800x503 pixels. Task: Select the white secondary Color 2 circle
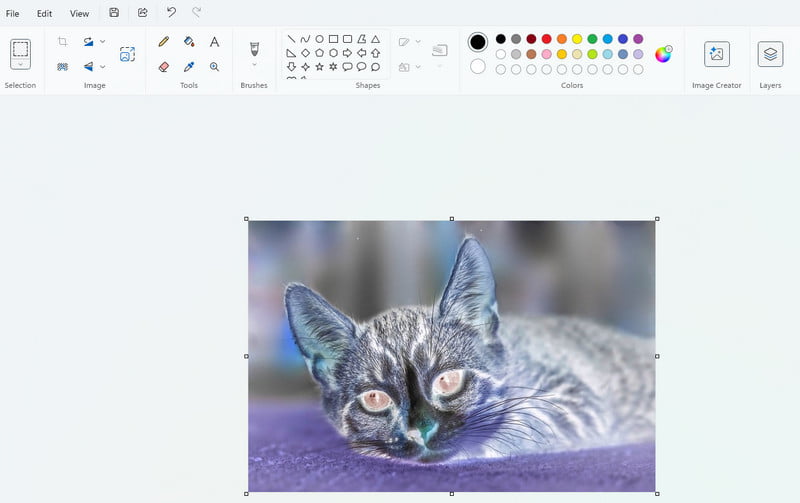[x=478, y=67]
